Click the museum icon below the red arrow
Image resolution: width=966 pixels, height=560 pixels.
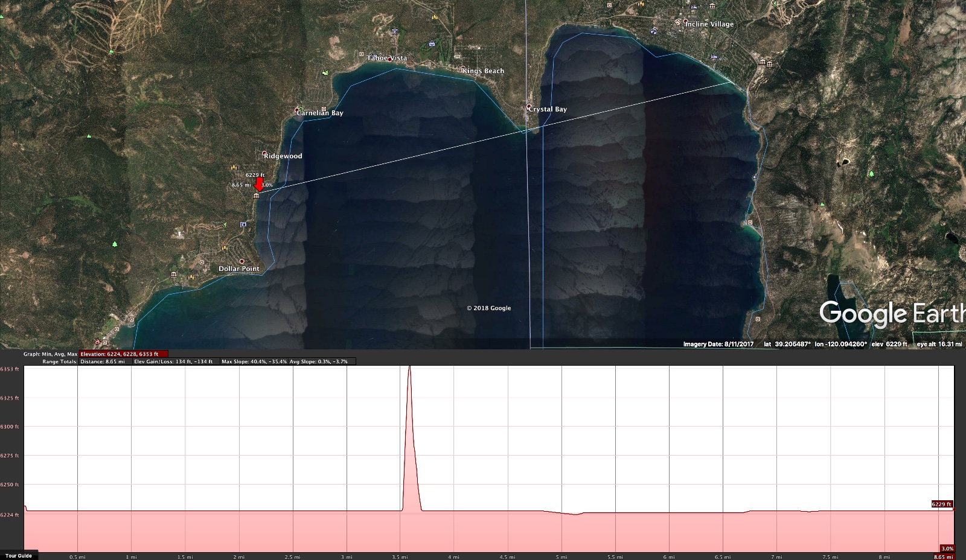point(257,196)
